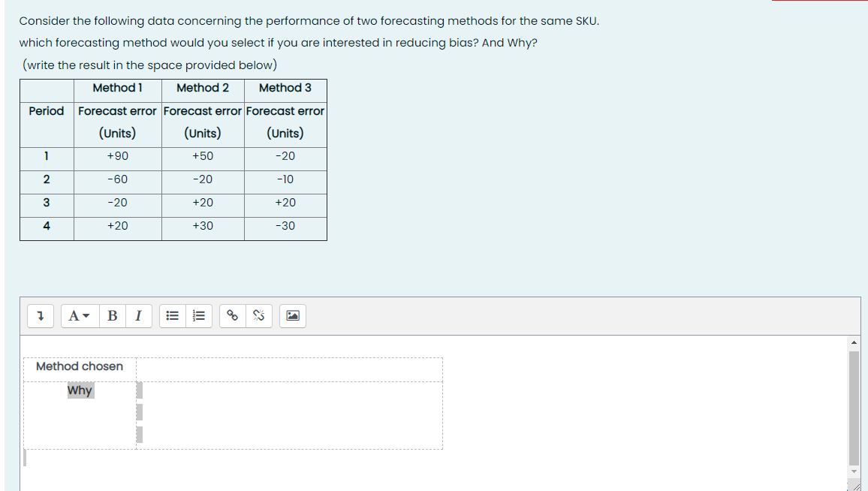Click the editor vertical scrollbar thumb
Viewport: 868px width, 491px height.
(854, 408)
